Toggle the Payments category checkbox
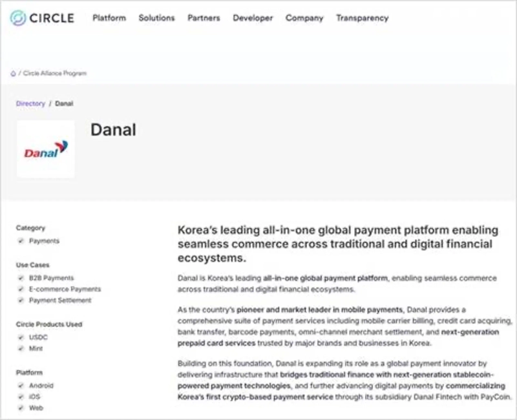The height and width of the screenshot is (420, 517). 21,241
